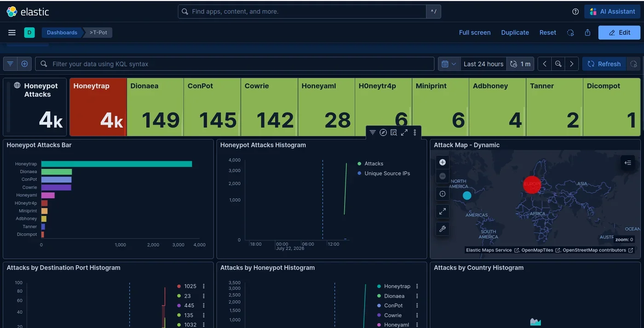Open the map tools wrench icon
The height and width of the screenshot is (328, 644).
443,229
